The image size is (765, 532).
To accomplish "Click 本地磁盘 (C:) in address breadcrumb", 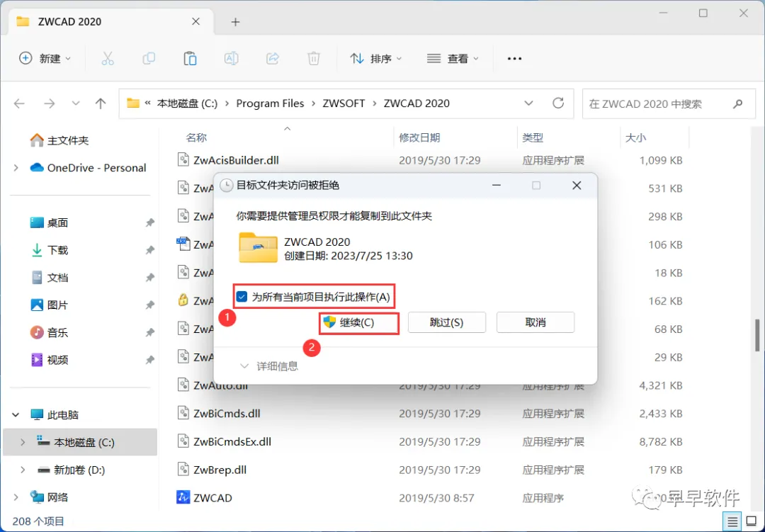I will 187,103.
